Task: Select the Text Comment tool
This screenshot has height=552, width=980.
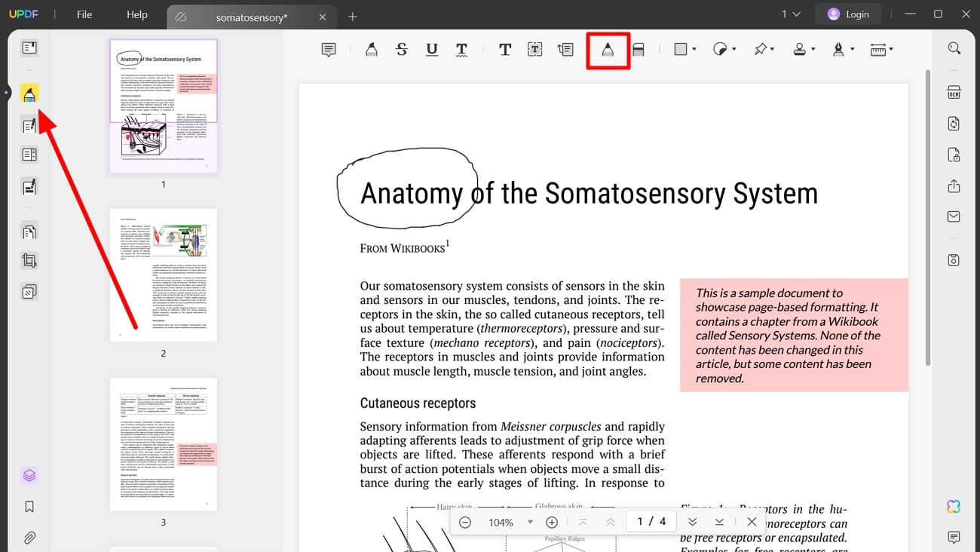Action: pos(505,50)
